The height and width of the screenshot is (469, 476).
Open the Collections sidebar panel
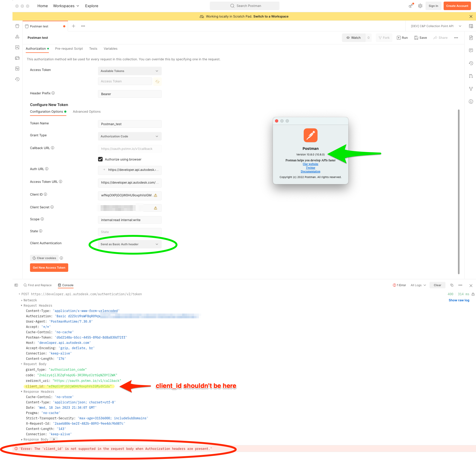pos(17,26)
